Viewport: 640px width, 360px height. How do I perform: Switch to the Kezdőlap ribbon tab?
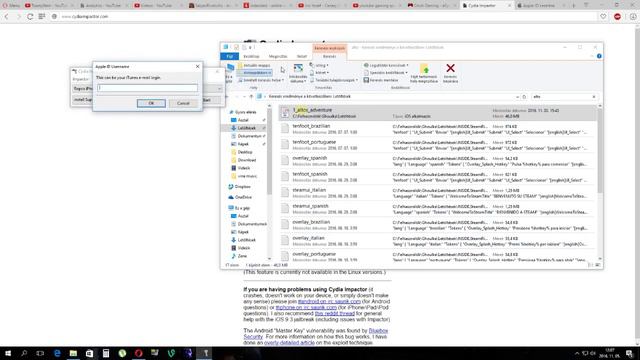251,56
